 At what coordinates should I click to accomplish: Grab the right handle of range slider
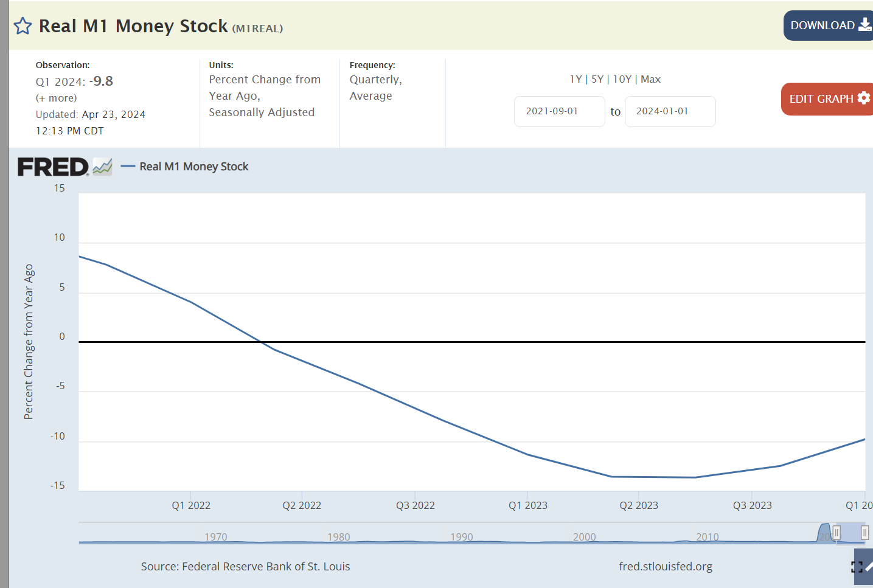tap(864, 533)
